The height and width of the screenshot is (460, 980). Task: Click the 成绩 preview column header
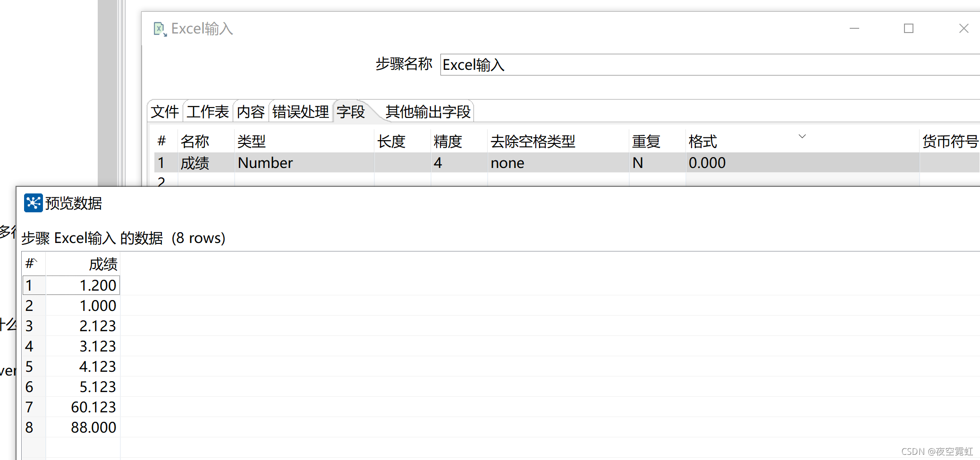click(83, 263)
